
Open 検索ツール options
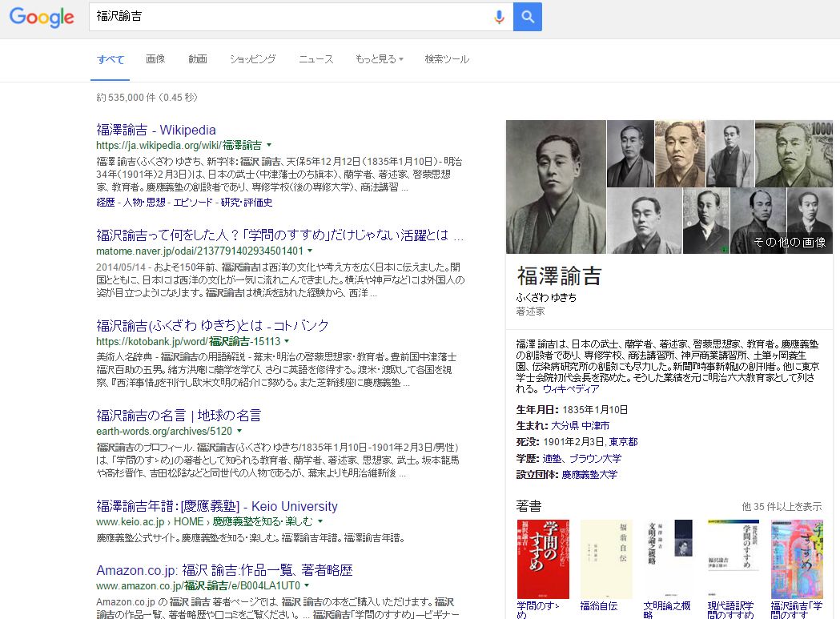click(x=447, y=59)
